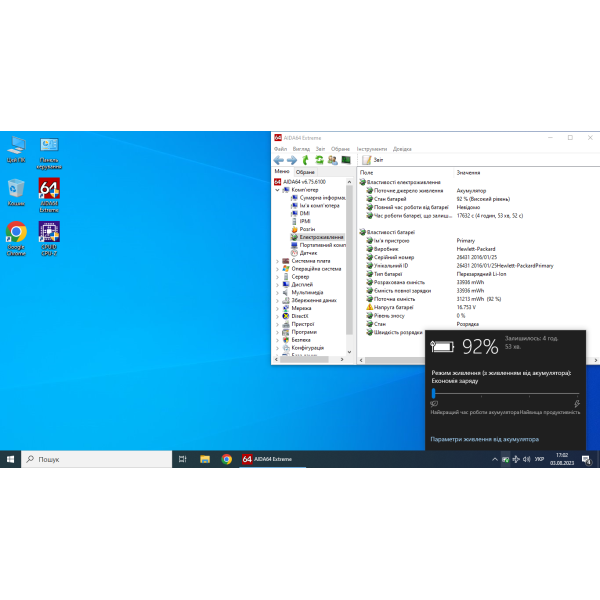The height and width of the screenshot is (600, 600).
Task: Select the Датчик tree item
Action: (304, 253)
